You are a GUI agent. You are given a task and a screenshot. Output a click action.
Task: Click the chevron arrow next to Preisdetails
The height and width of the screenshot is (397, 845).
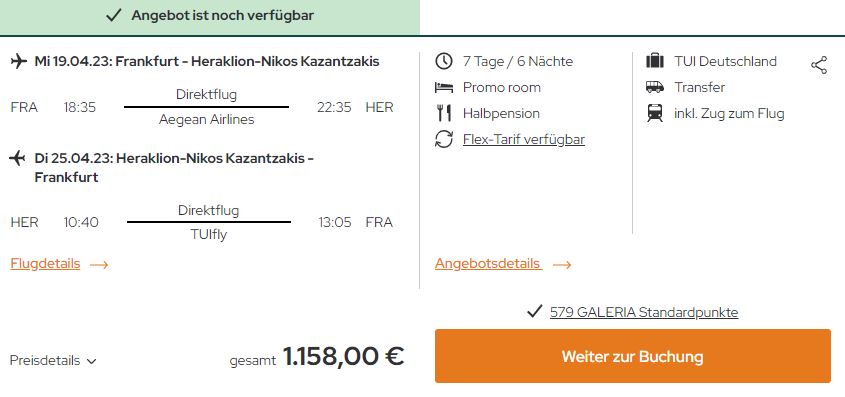[91, 361]
